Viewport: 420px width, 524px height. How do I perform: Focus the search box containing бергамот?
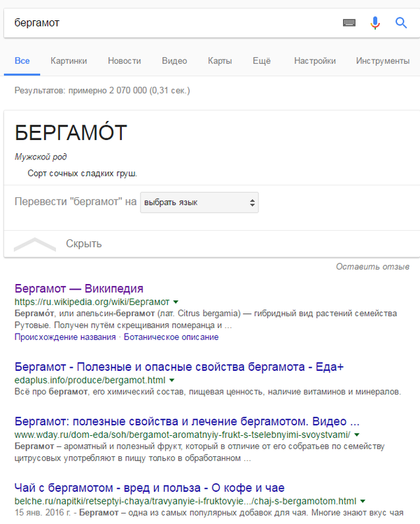pos(168,23)
